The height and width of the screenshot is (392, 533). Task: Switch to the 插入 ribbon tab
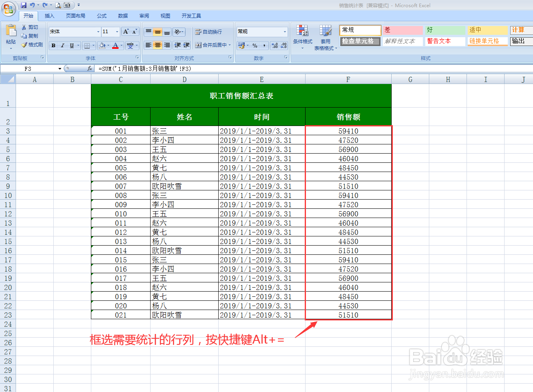tap(49, 16)
